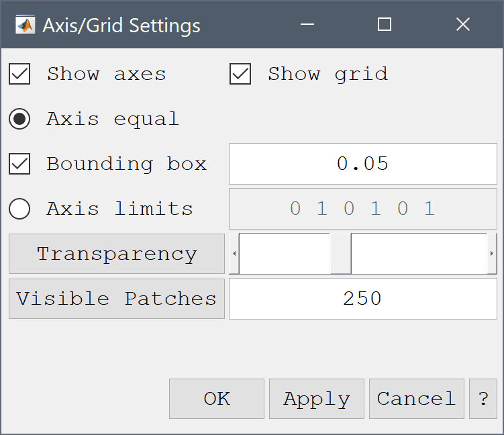Disable the Bounding box checkbox
Image resolution: width=504 pixels, height=435 pixels.
tap(19, 164)
